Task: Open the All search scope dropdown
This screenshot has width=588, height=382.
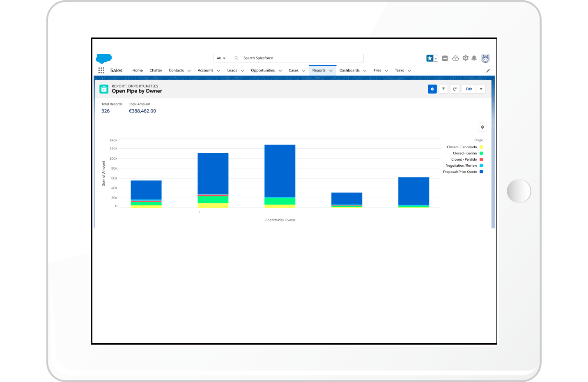Action: tap(221, 58)
